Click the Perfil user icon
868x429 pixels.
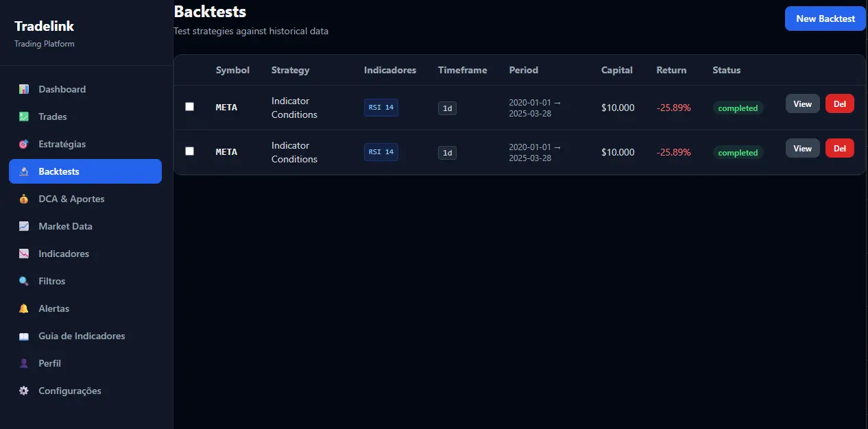click(24, 363)
